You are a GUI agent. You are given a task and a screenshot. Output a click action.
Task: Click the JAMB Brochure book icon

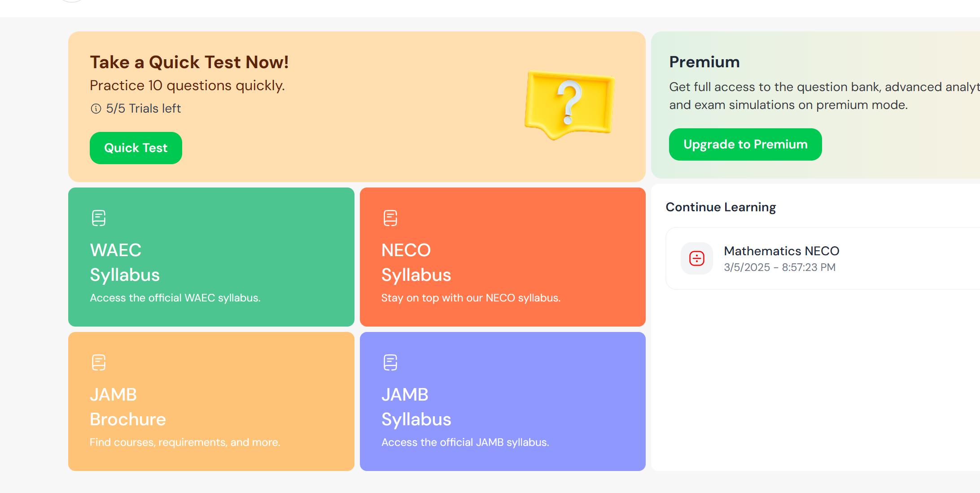pyautogui.click(x=98, y=362)
